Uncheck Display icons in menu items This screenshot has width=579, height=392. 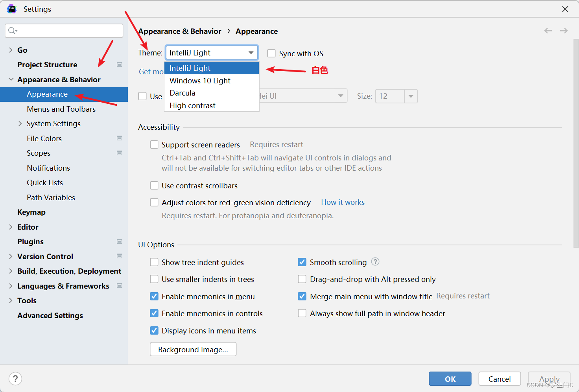click(x=154, y=331)
